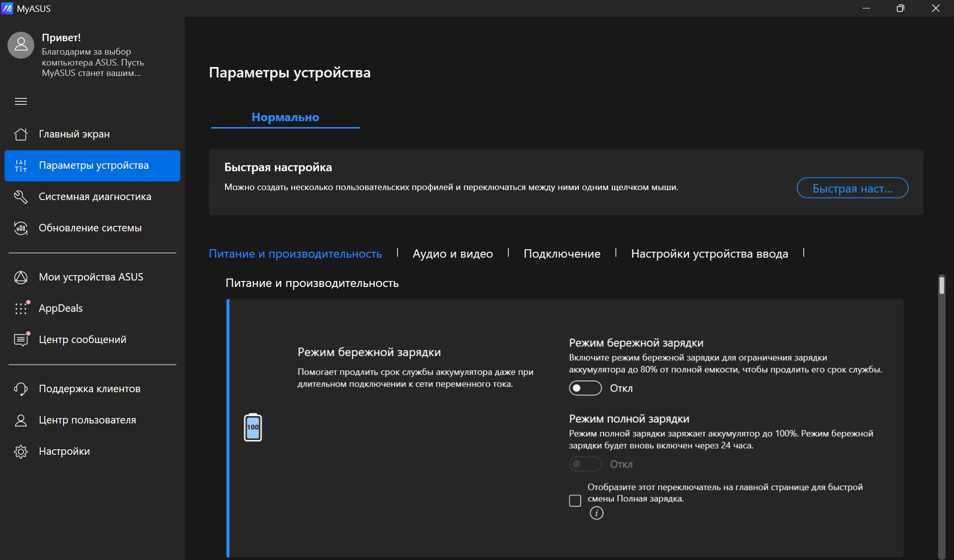Click the info icon under checkbox text

click(x=596, y=513)
